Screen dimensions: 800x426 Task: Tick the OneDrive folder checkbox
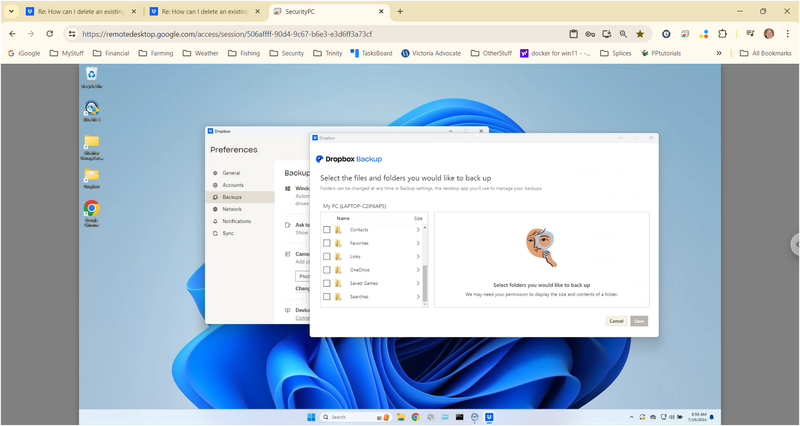(327, 270)
